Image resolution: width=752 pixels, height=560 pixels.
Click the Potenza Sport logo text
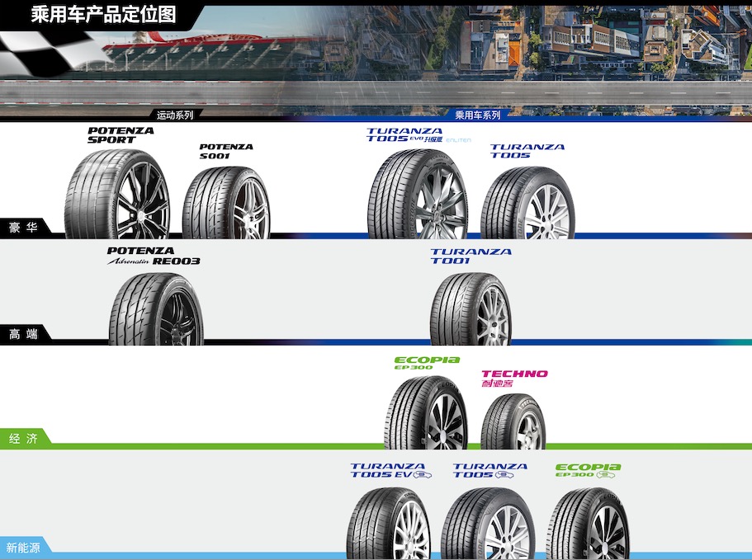coord(121,135)
